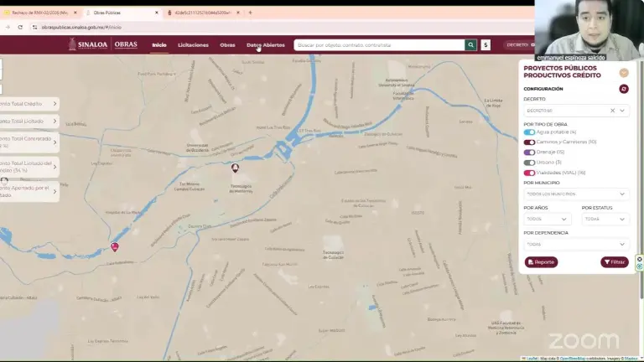This screenshot has width=644, height=362.
Task: Click the webcam thumbnail of the presenter
Action: click(x=589, y=30)
